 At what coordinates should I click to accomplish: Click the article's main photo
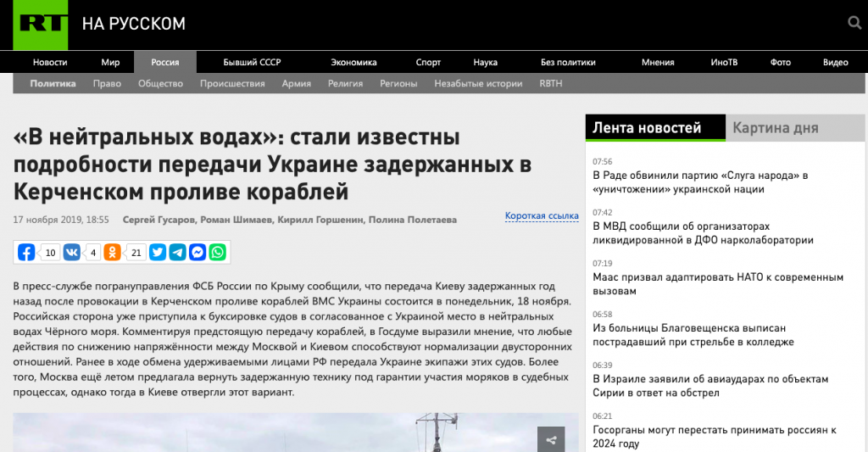point(280,434)
